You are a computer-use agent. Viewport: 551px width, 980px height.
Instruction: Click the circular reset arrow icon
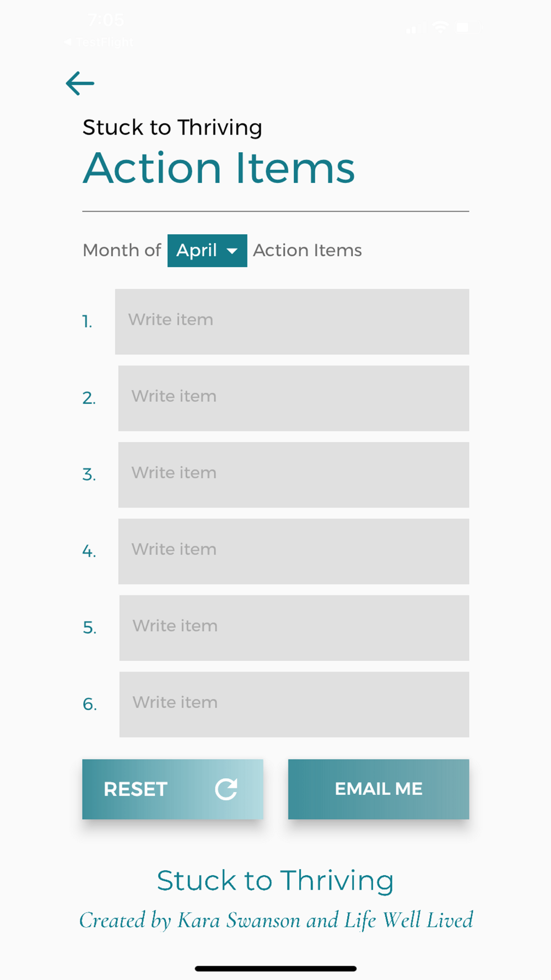(226, 789)
